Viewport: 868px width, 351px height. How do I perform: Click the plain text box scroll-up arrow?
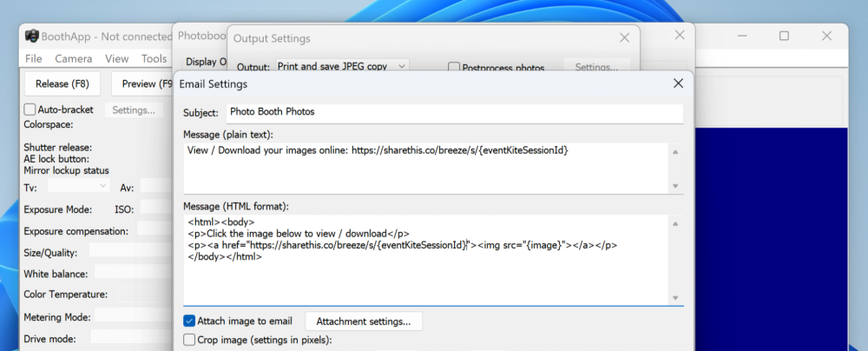(x=675, y=152)
